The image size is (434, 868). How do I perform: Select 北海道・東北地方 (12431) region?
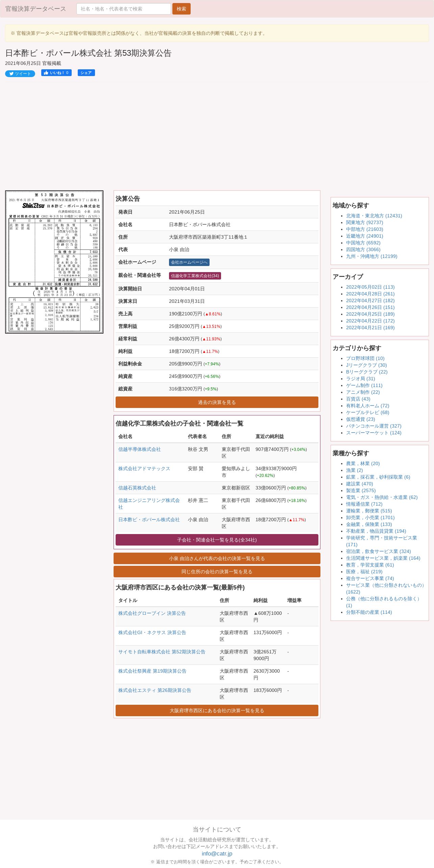tap(374, 216)
